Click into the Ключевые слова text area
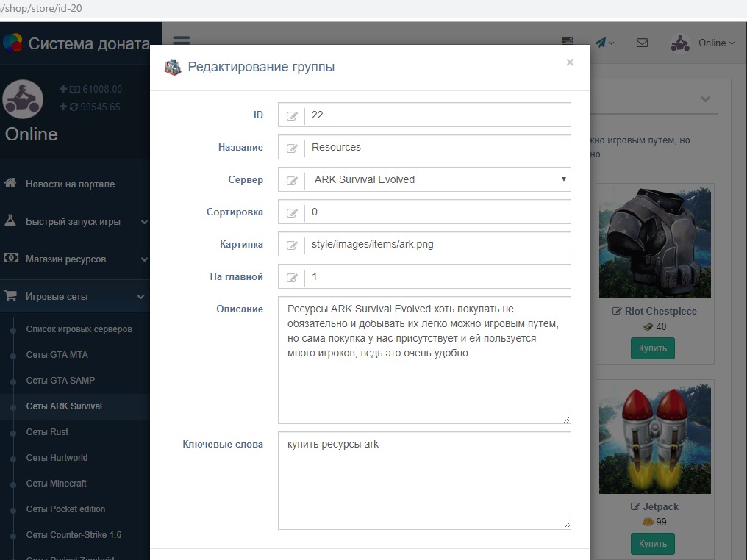Screen dimensions: 747x560 [424, 481]
